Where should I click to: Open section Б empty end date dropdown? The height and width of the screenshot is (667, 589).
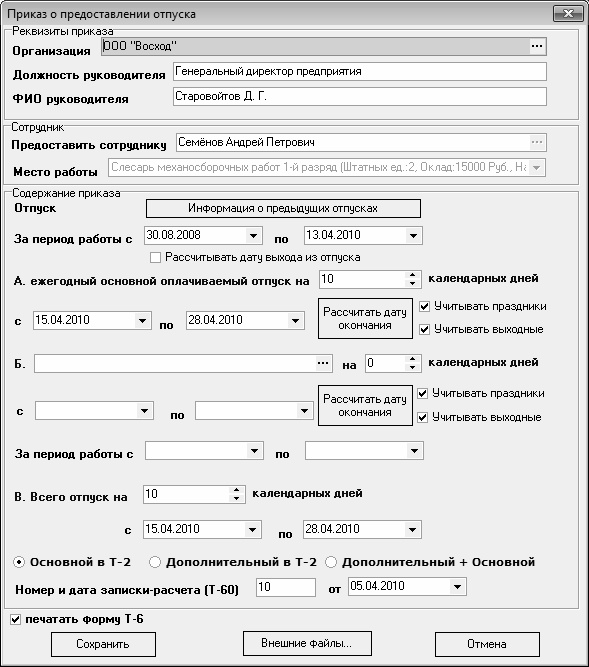coord(304,411)
